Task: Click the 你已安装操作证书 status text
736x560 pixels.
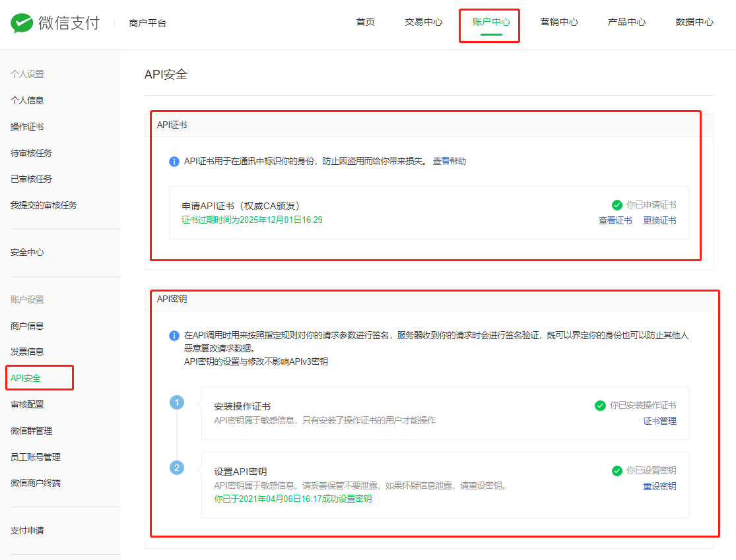Action: (643, 405)
